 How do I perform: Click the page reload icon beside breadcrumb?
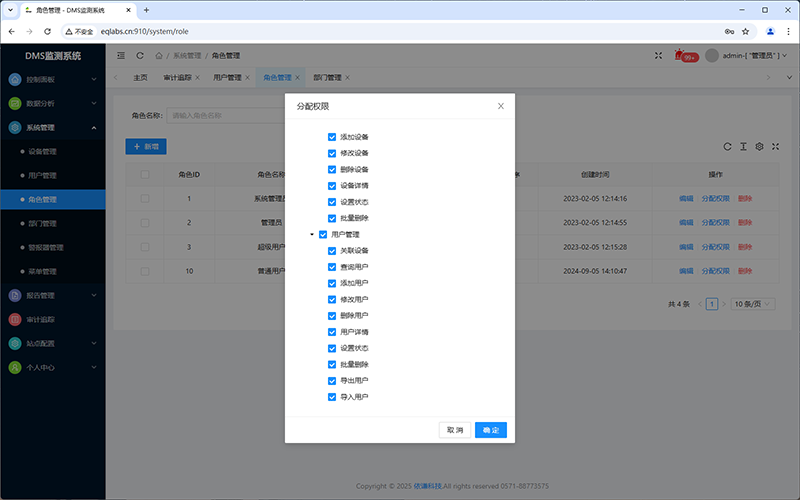point(140,55)
